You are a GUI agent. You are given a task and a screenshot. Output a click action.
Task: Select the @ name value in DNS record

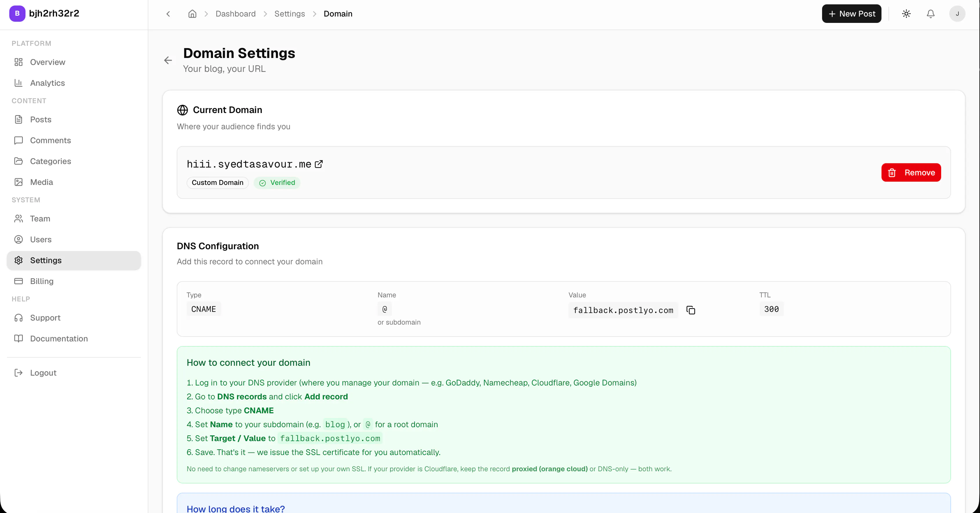pos(385,309)
